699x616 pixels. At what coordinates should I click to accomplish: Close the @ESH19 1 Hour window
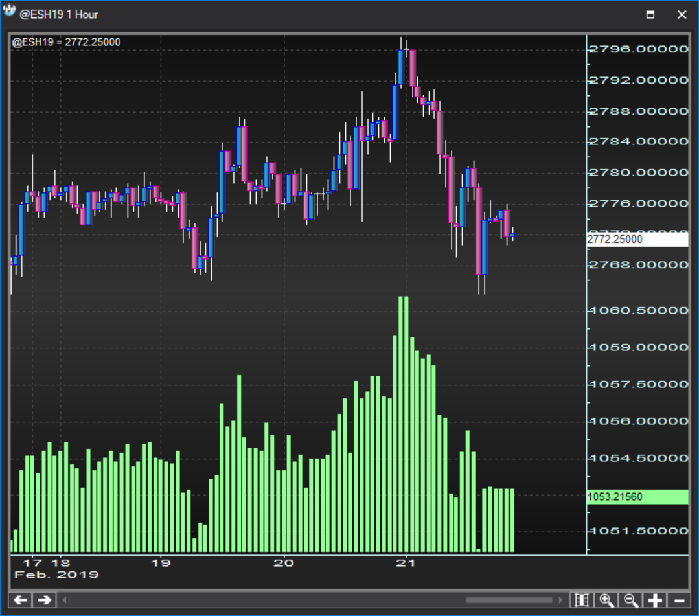pos(682,15)
